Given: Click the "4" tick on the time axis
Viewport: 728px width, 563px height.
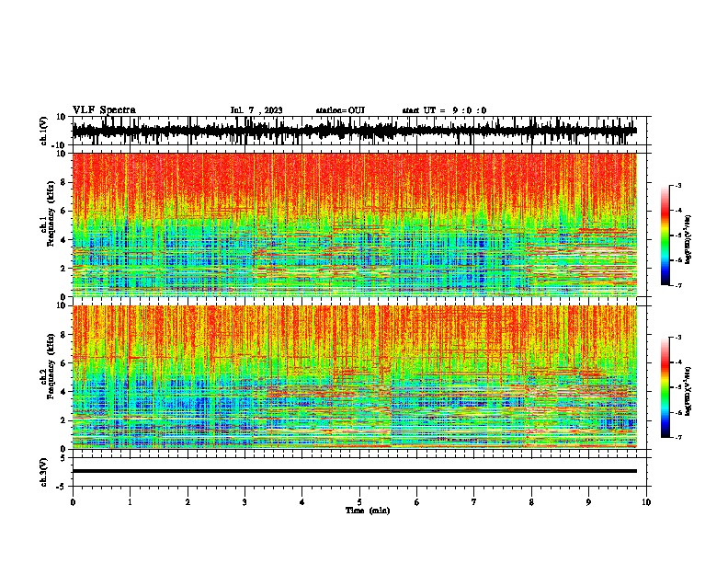Looking at the screenshot, I should [302, 502].
